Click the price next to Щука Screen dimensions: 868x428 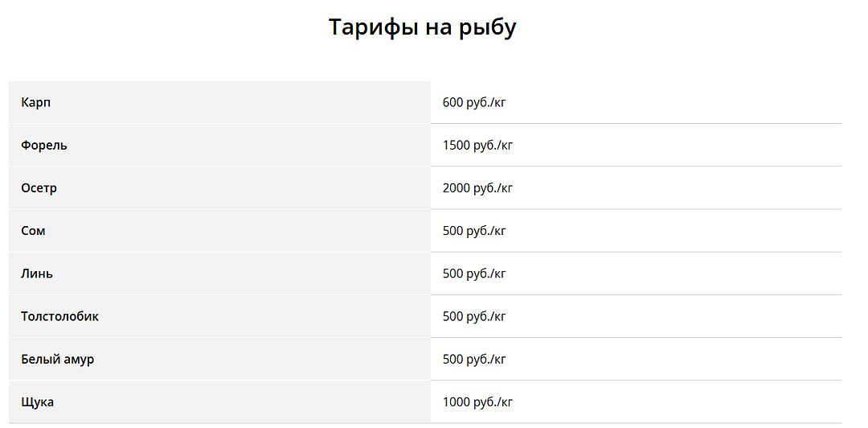pos(477,401)
